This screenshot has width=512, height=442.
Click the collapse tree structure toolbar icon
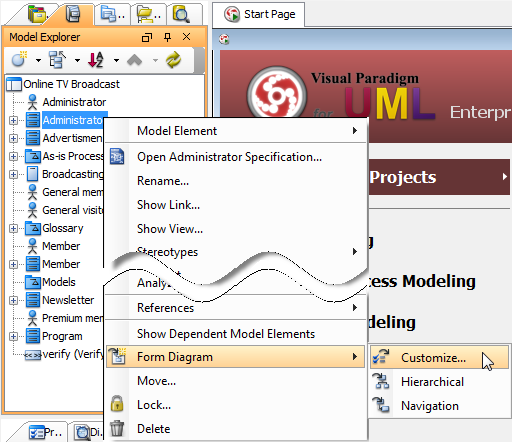pos(57,59)
